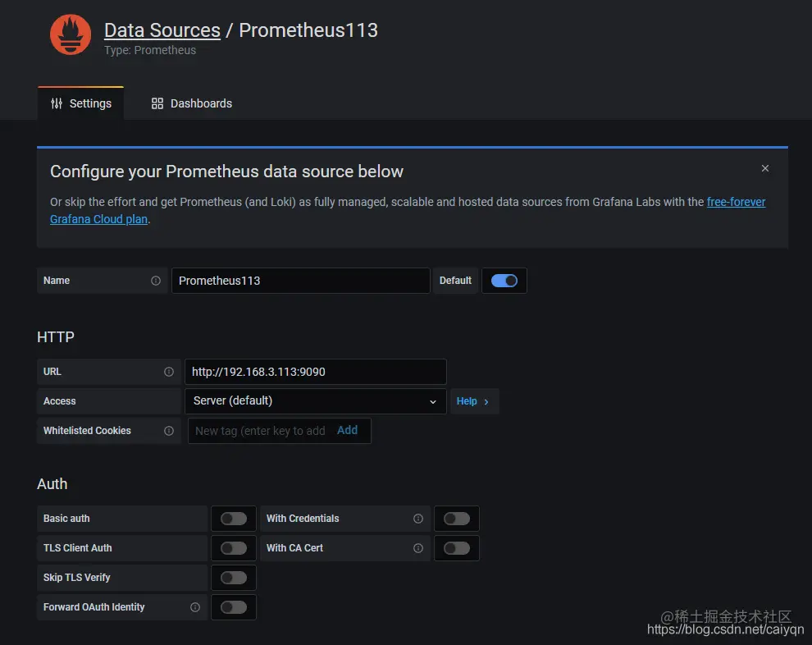Switch to the Dashboards tab
This screenshot has height=645, width=812.
point(192,103)
